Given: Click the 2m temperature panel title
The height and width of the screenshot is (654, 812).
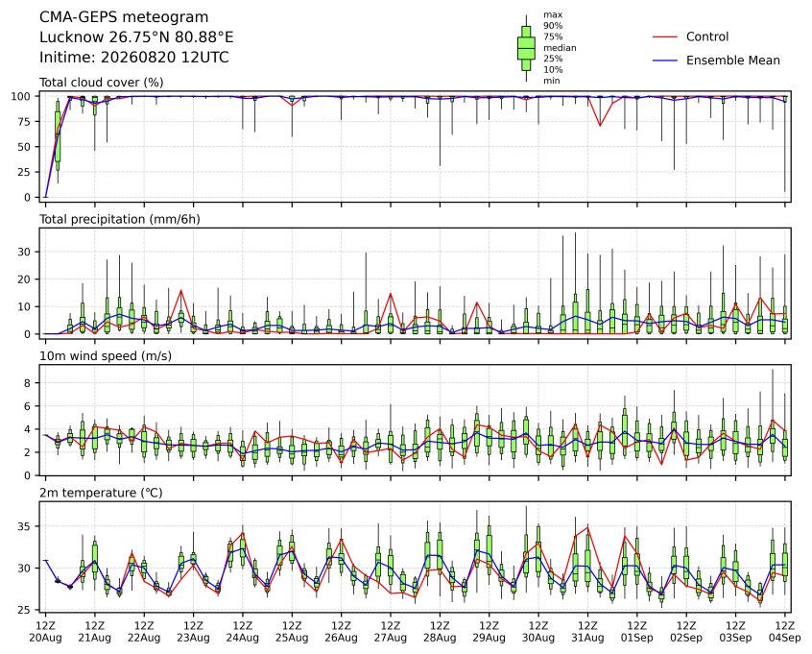Looking at the screenshot, I should [x=101, y=493].
